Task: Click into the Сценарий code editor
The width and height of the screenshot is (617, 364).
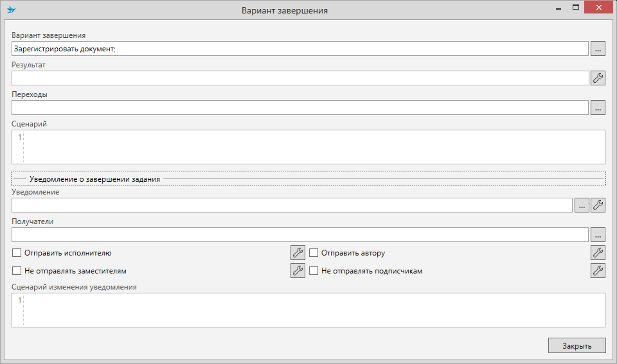Action: [x=314, y=147]
